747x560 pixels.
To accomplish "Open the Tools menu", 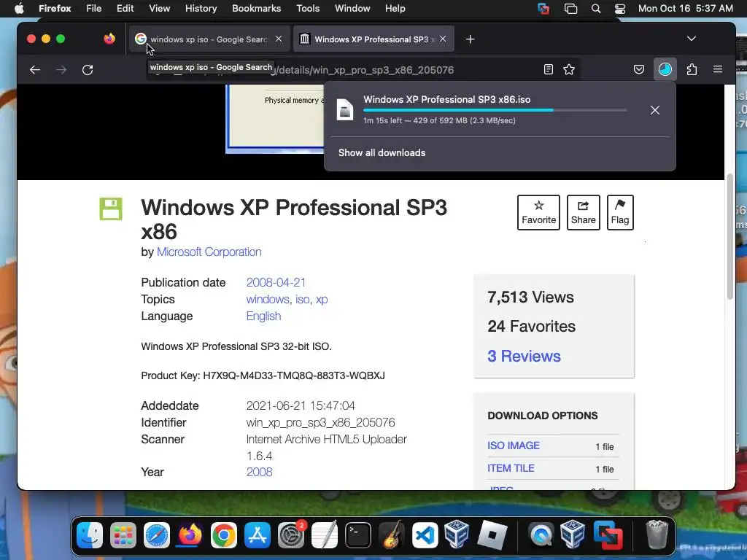I will 308,9.
